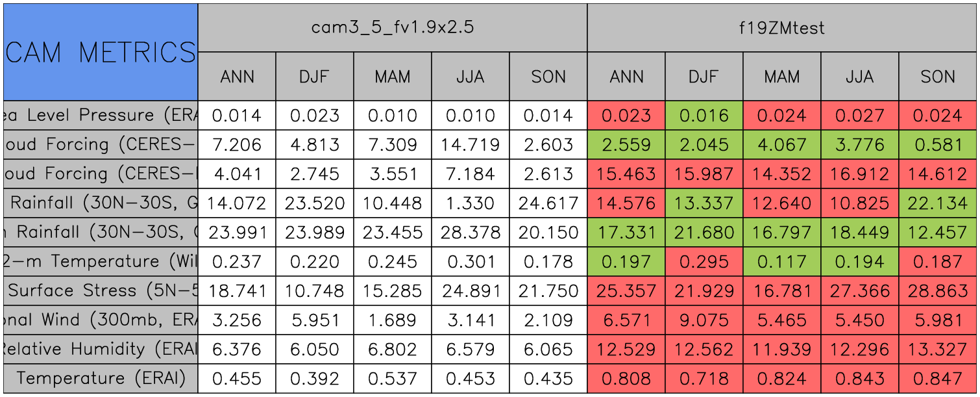Click the Surface Stress row label
Screen dimensions: 980x397
pyautogui.click(x=100, y=290)
